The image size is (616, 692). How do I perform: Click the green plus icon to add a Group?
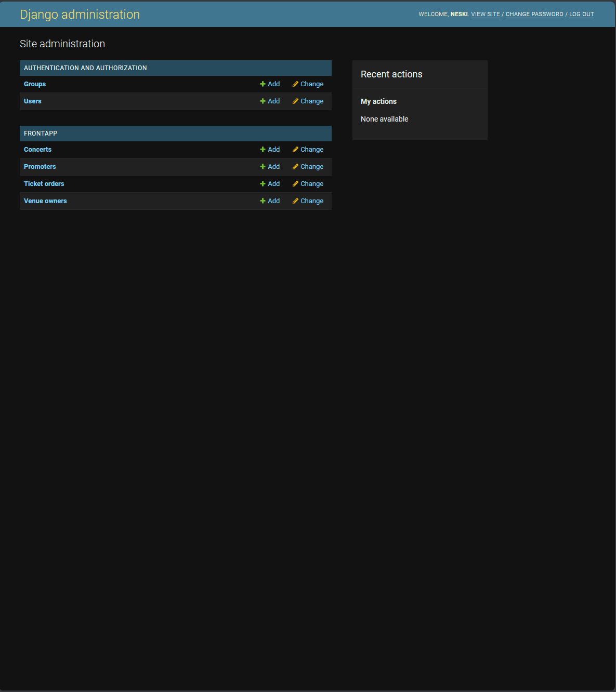coord(262,84)
